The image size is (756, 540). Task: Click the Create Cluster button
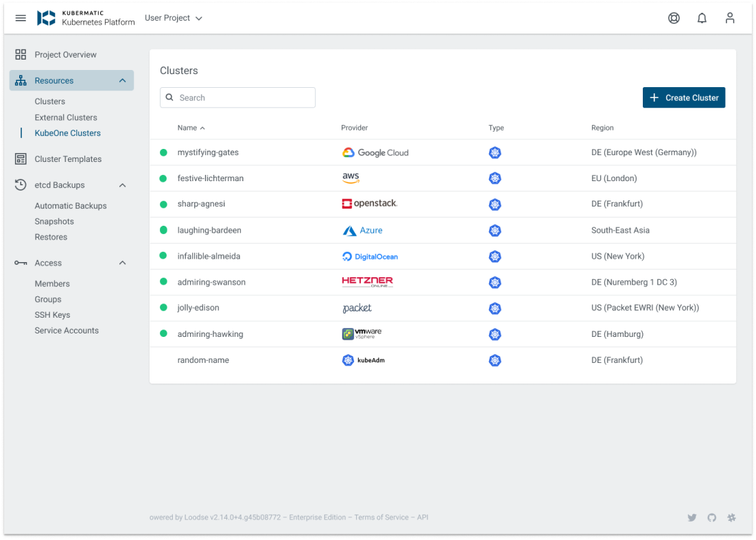click(x=683, y=97)
